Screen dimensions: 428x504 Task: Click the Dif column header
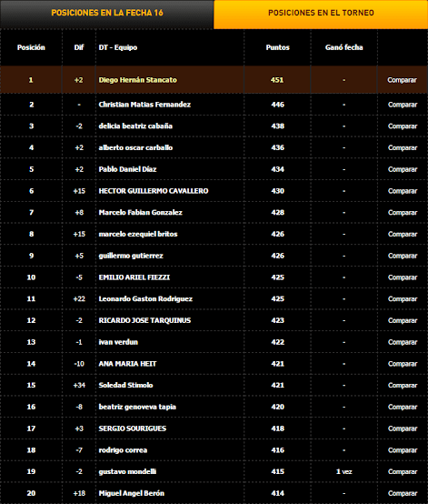[79, 47]
